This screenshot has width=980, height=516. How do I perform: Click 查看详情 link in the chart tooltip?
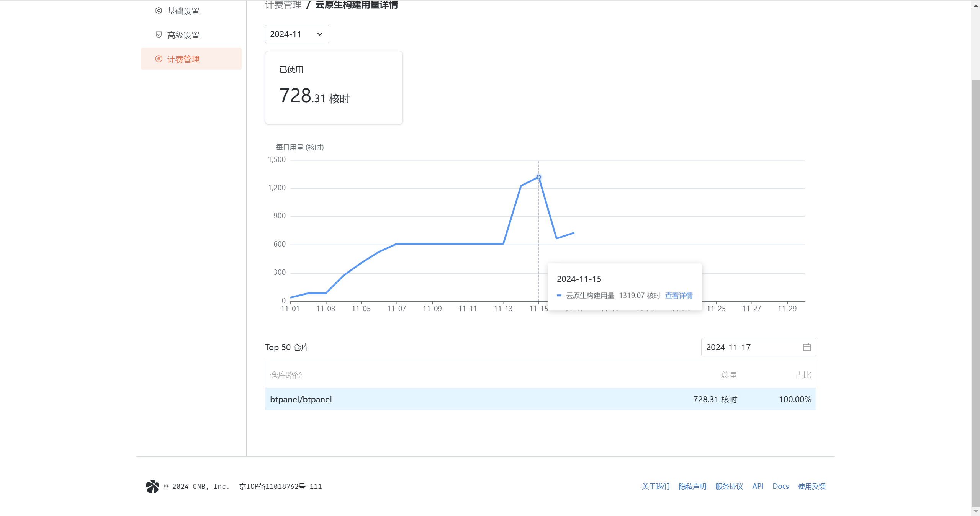(679, 296)
